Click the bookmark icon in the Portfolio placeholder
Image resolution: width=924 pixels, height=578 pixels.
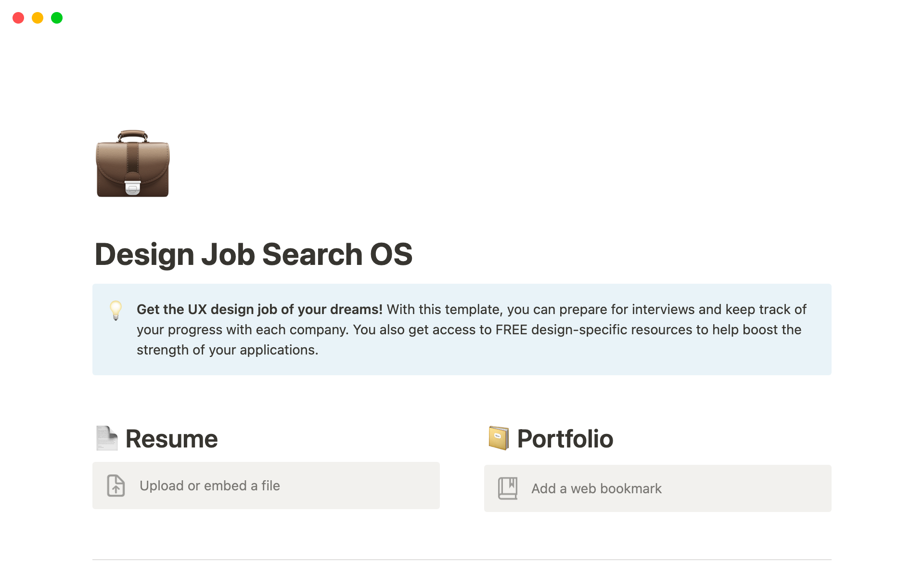point(507,488)
